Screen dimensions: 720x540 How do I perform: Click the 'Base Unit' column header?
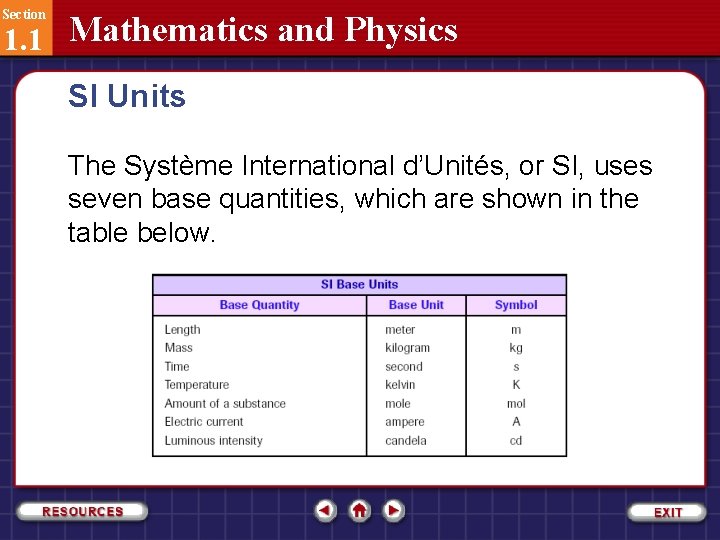pyautogui.click(x=416, y=305)
